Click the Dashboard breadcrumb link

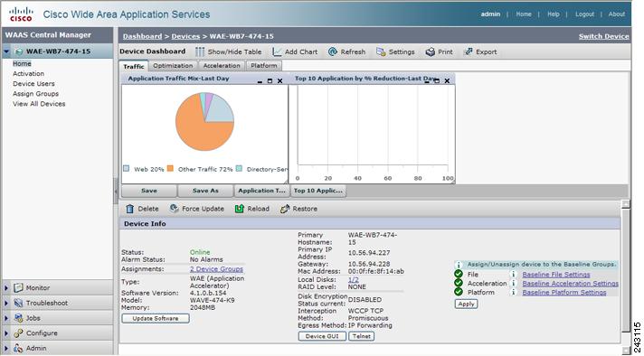(143, 36)
